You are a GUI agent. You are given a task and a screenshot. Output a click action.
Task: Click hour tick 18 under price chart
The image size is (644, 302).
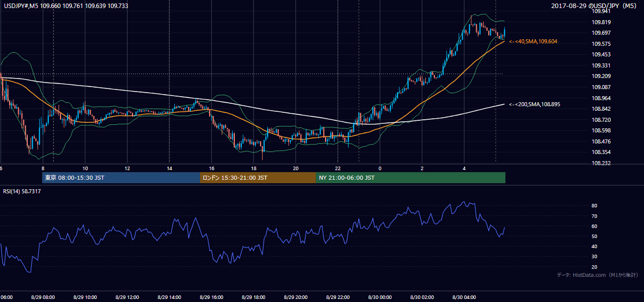tap(253, 168)
